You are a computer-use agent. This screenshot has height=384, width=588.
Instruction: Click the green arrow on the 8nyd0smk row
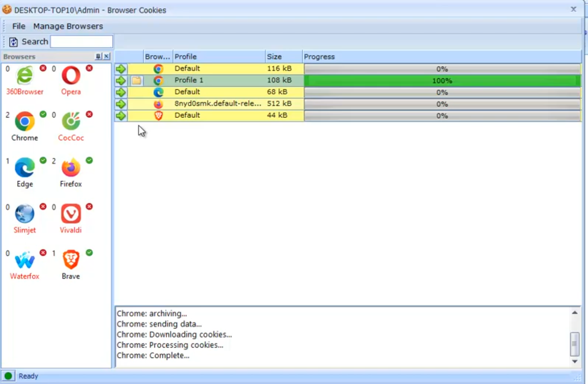[x=121, y=104]
